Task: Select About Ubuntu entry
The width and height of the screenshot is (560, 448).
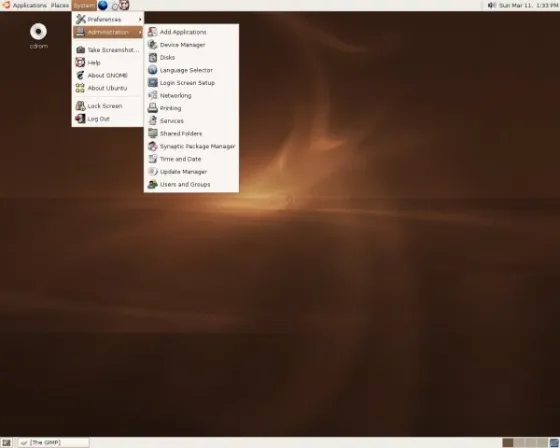Action: point(108,88)
